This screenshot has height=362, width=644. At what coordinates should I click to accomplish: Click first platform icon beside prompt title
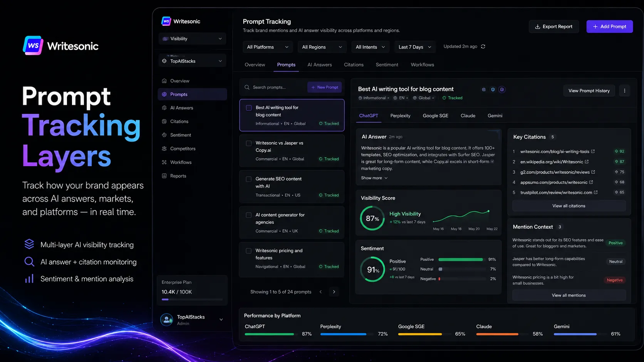click(484, 90)
